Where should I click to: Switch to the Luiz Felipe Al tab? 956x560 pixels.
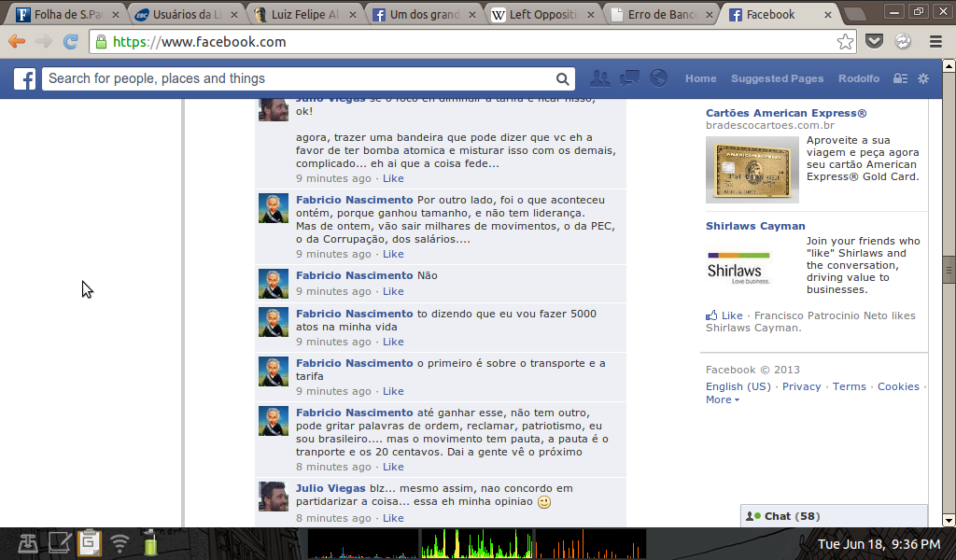pyautogui.click(x=305, y=15)
